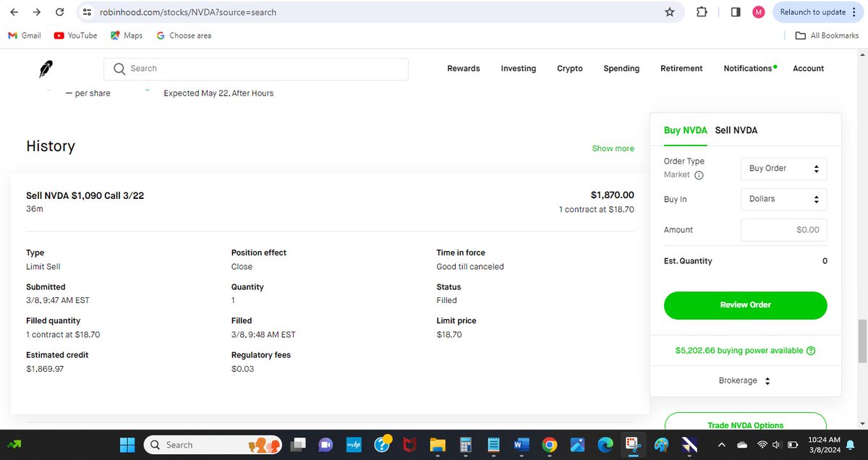868x460 pixels.
Task: Open the myHP app in taskbar
Action: point(354,445)
